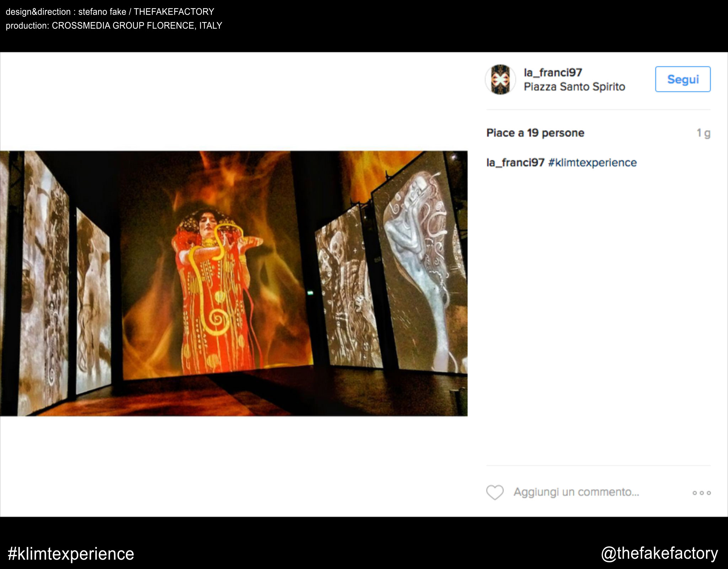Screen dimensions: 728x569
Task: Click the #klimtexperience hashtag in caption
Action: pyautogui.click(x=592, y=163)
